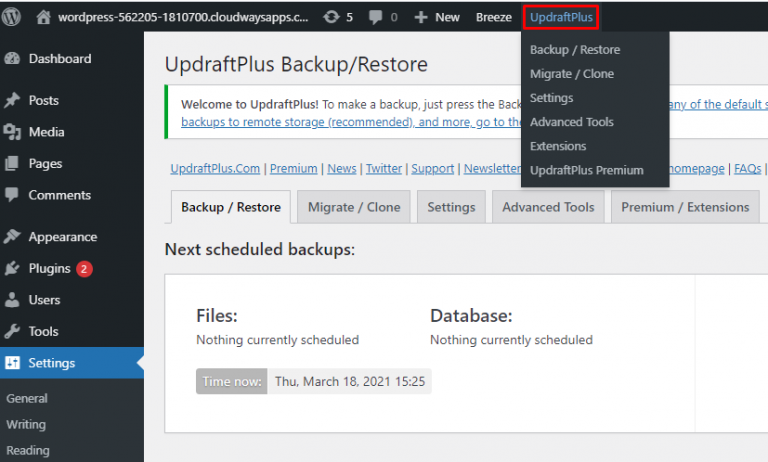This screenshot has width=768, height=462.
Task: Click the Comments bubble icon in sidebar
Action: pos(12,195)
